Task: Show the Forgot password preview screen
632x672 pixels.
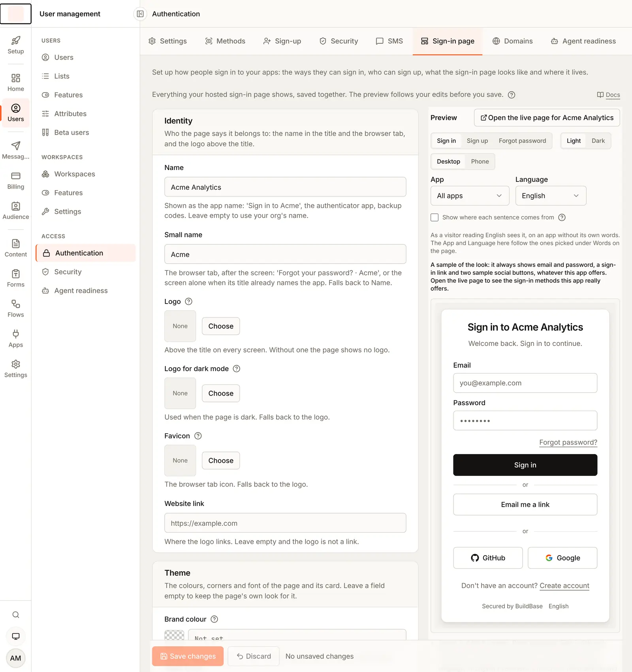Action: (x=522, y=141)
